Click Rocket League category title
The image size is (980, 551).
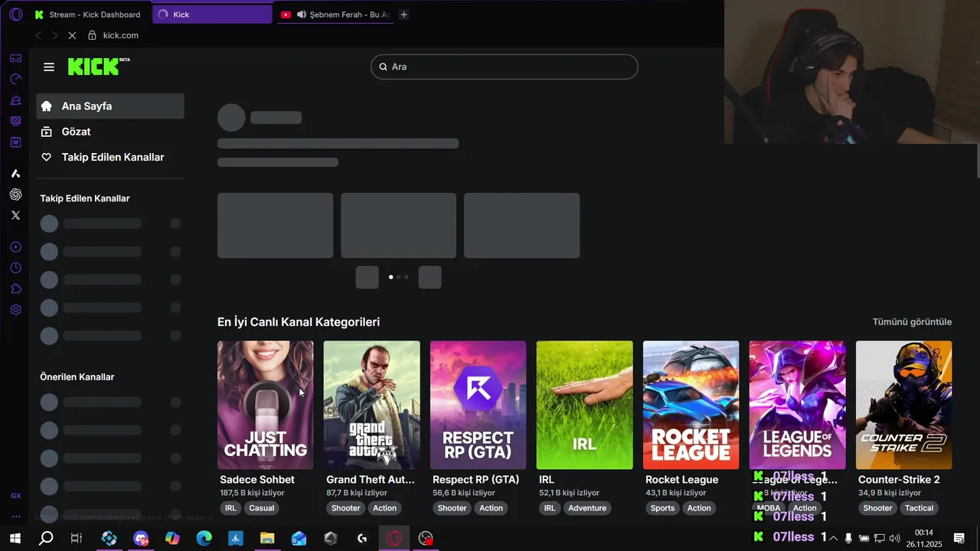tap(681, 480)
